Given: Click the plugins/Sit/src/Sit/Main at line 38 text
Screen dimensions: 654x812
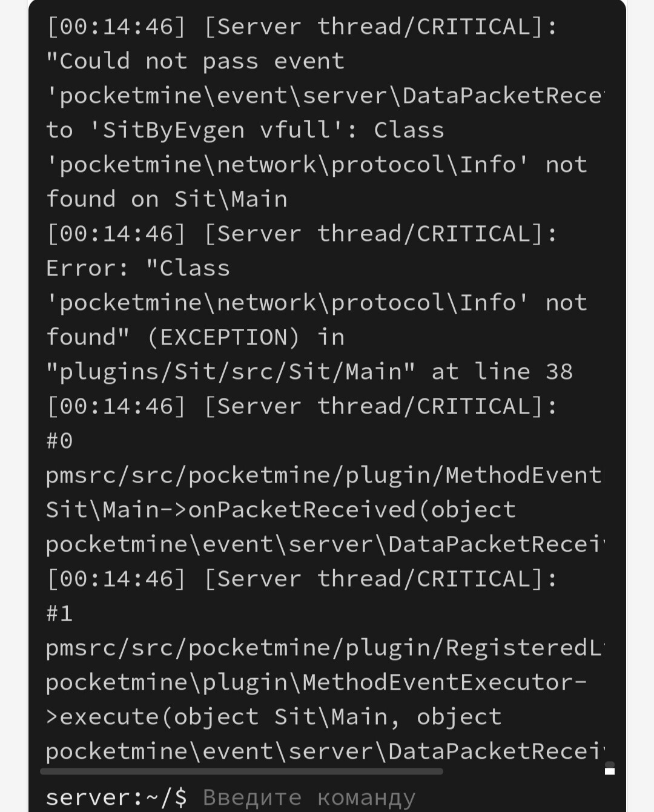Looking at the screenshot, I should 309,372.
